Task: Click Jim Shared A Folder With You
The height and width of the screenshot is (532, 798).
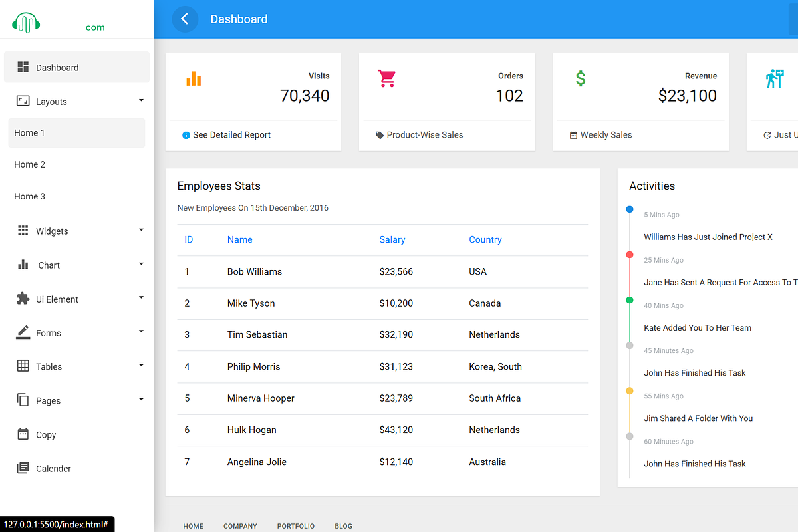Action: pyautogui.click(x=698, y=418)
